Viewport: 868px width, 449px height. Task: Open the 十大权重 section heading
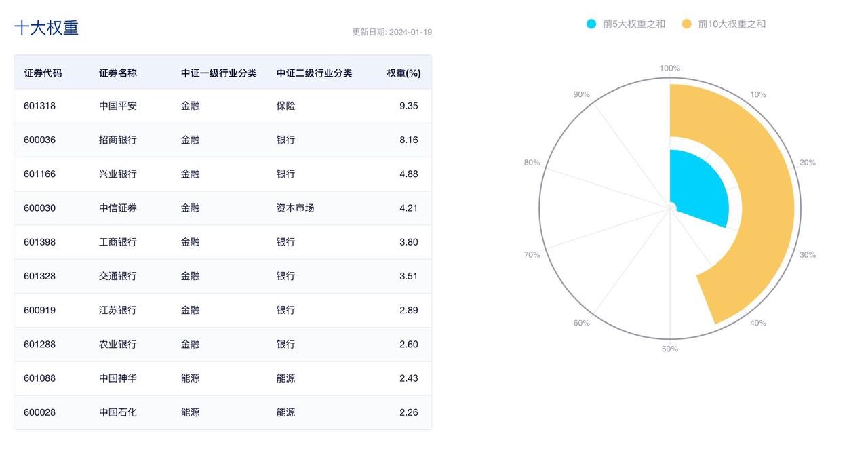click(47, 28)
